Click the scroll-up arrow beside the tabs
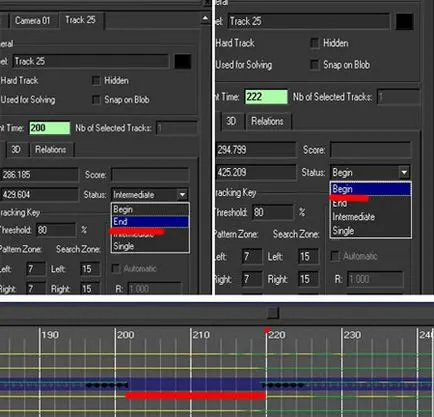The height and width of the screenshot is (417, 434). [205, 19]
